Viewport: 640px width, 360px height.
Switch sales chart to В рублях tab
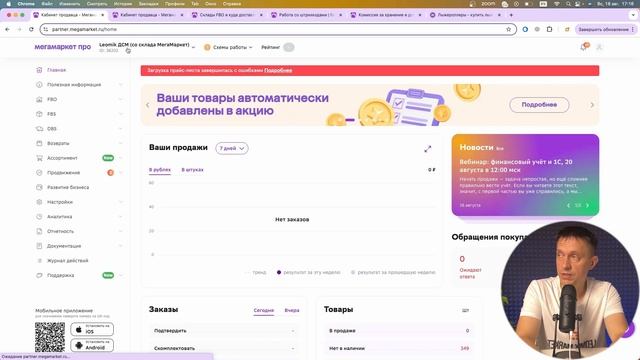(x=160, y=170)
